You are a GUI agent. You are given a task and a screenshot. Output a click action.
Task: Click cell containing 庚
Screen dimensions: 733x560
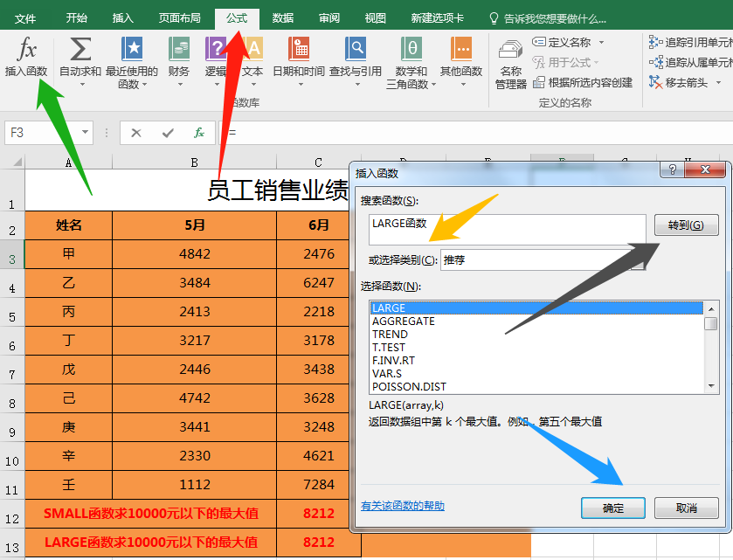(x=69, y=427)
